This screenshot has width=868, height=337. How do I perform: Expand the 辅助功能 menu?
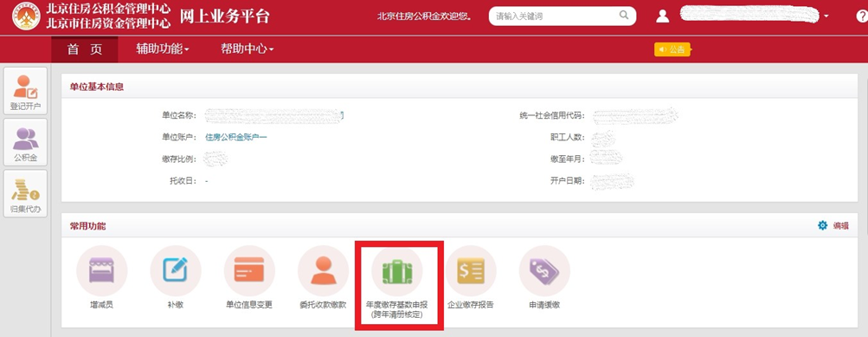163,49
